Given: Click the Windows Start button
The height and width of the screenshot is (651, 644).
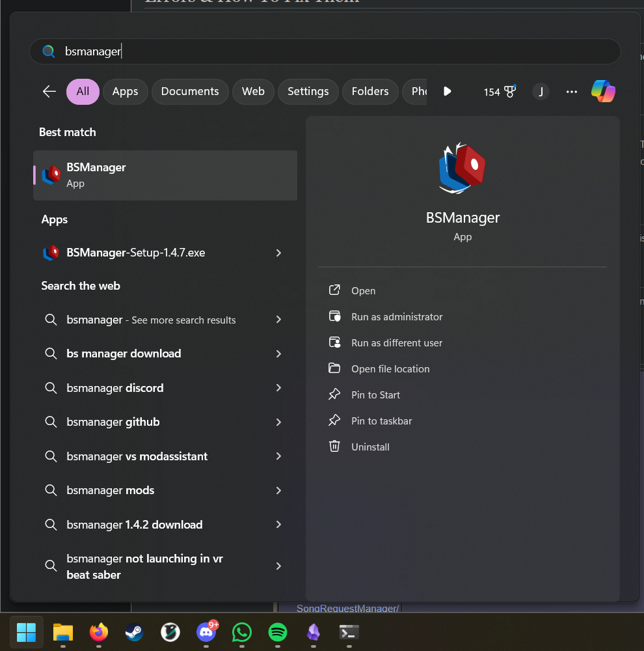Looking at the screenshot, I should tap(27, 631).
